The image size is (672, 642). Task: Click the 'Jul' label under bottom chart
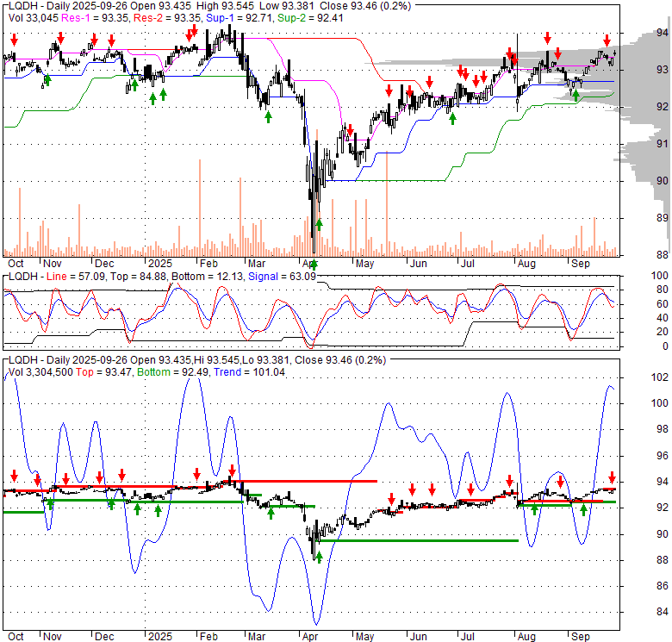pyautogui.click(x=467, y=637)
